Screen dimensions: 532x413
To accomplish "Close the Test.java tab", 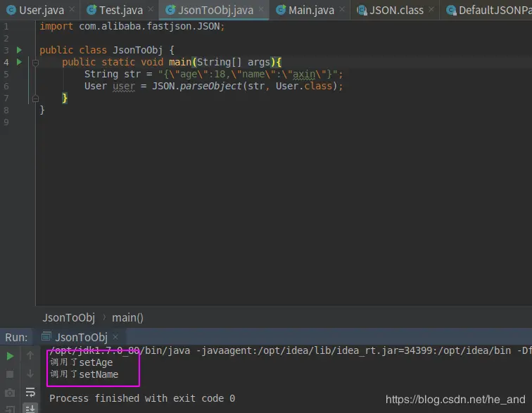I will [x=151, y=10].
